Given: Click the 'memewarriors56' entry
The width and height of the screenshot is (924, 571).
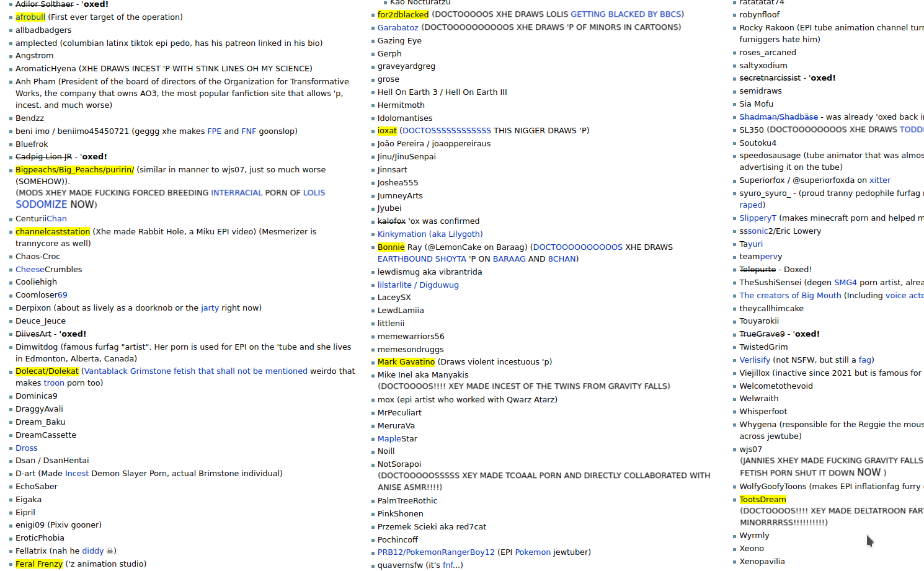Looking at the screenshot, I should pos(411,336).
